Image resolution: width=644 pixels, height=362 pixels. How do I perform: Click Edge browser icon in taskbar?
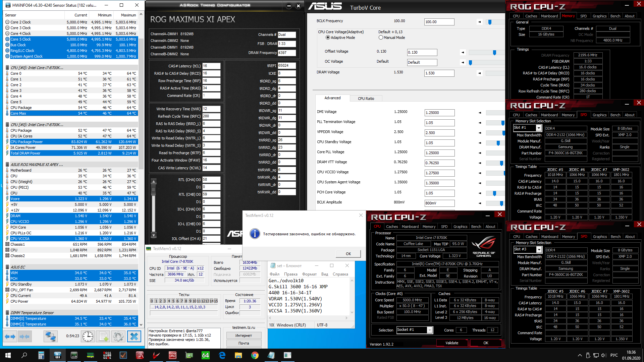point(222,355)
